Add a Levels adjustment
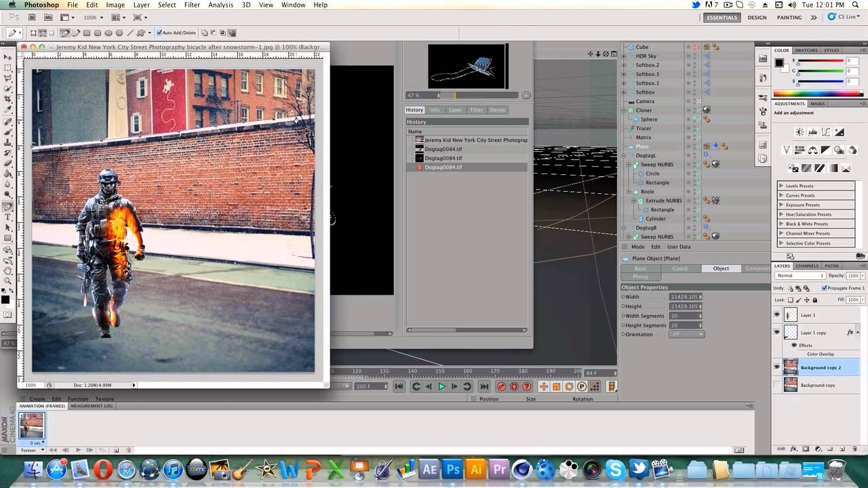The image size is (868, 488). 813,132
